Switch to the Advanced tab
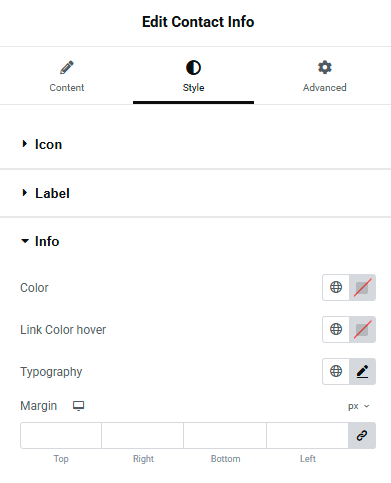Viewport: 391px width, 483px height. [x=325, y=76]
